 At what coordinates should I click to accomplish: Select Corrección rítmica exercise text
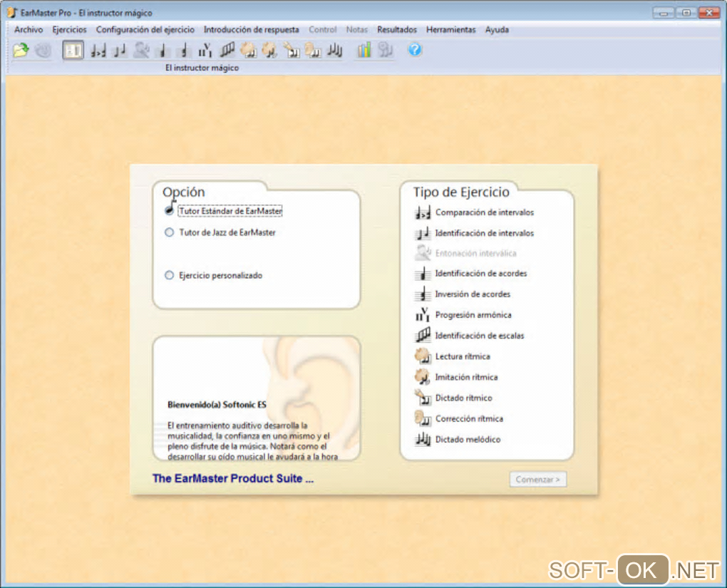point(469,419)
